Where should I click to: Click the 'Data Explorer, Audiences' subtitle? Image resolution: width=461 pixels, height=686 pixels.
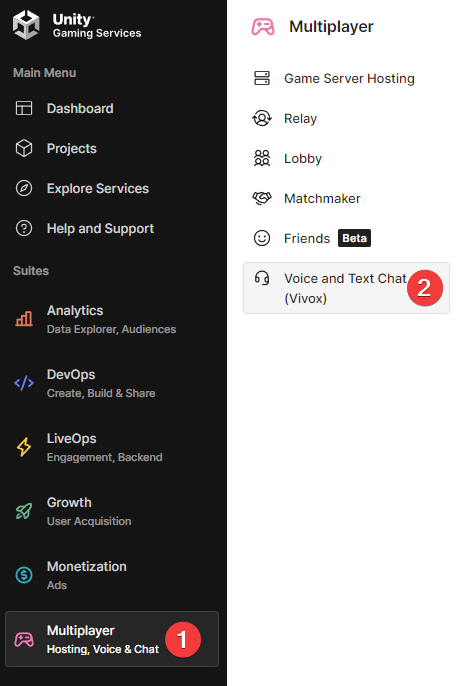(112, 329)
